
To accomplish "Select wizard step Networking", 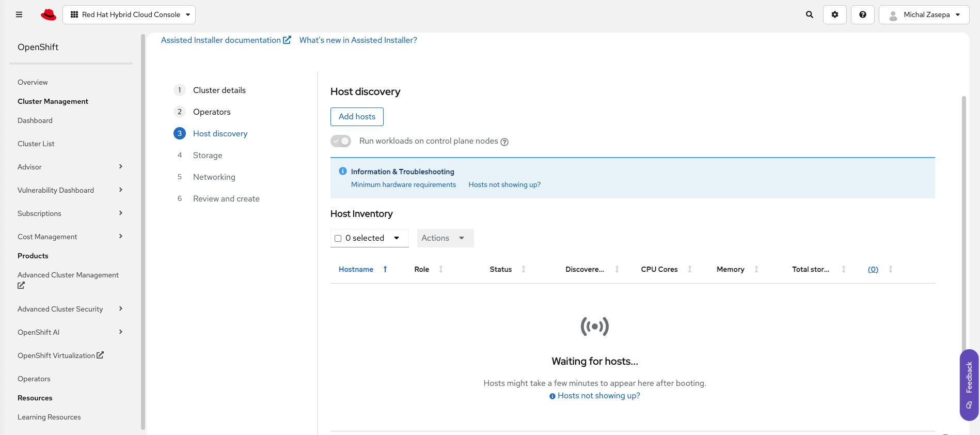I will tap(214, 177).
